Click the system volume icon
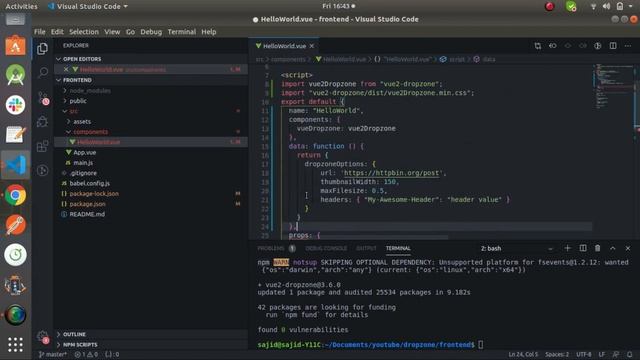Viewport: 640px width, 360px height. point(606,6)
